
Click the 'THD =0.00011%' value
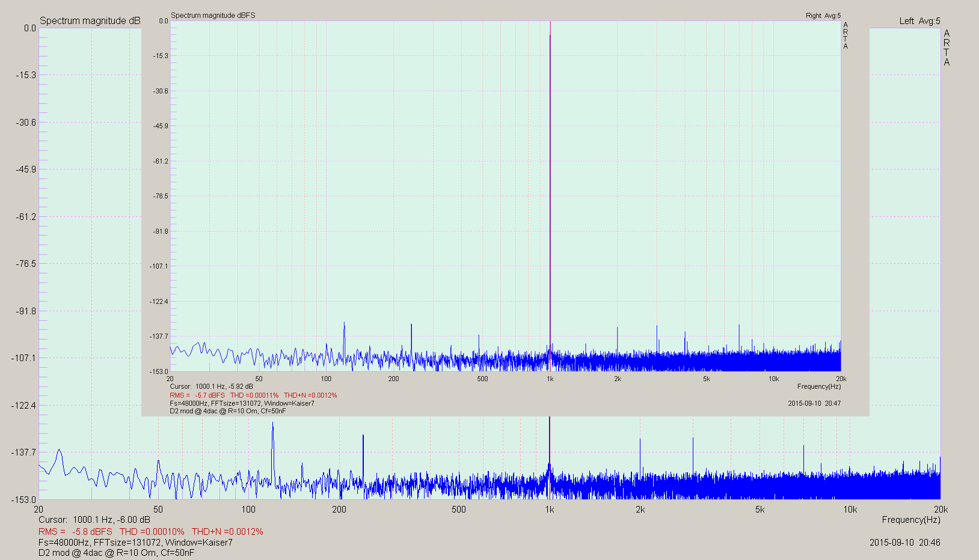pos(254,395)
